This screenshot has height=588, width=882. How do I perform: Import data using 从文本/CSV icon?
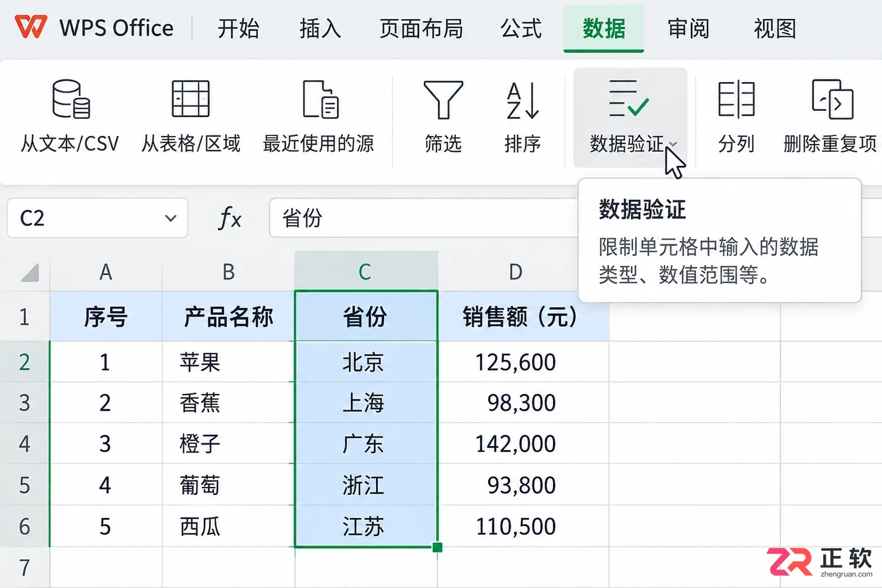click(x=71, y=99)
